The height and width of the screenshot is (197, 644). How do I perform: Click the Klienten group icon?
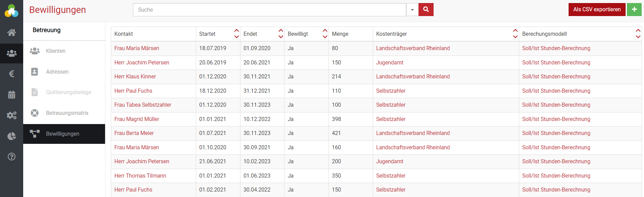click(x=35, y=51)
